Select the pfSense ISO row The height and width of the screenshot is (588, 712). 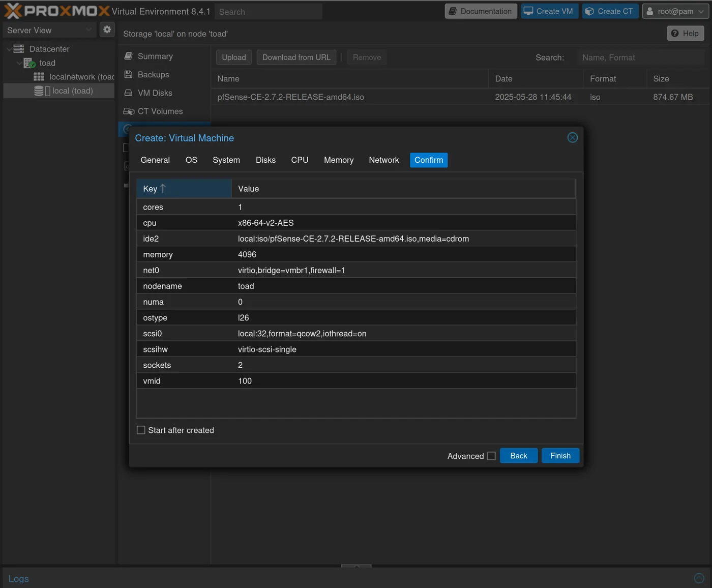(x=290, y=97)
